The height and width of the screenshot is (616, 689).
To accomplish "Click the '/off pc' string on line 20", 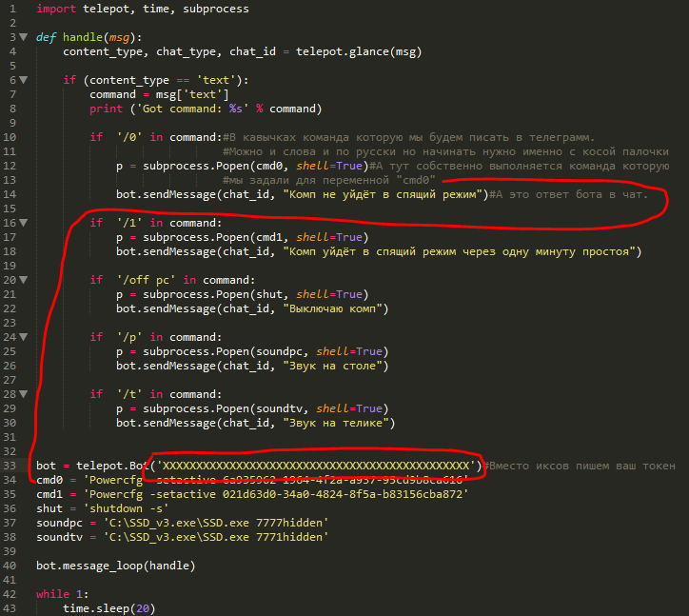I will point(146,280).
